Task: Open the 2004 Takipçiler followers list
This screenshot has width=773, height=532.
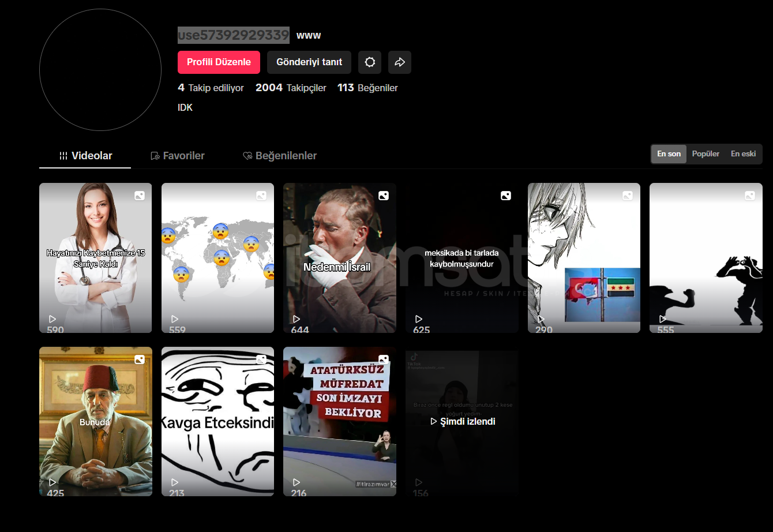Action: pos(291,88)
